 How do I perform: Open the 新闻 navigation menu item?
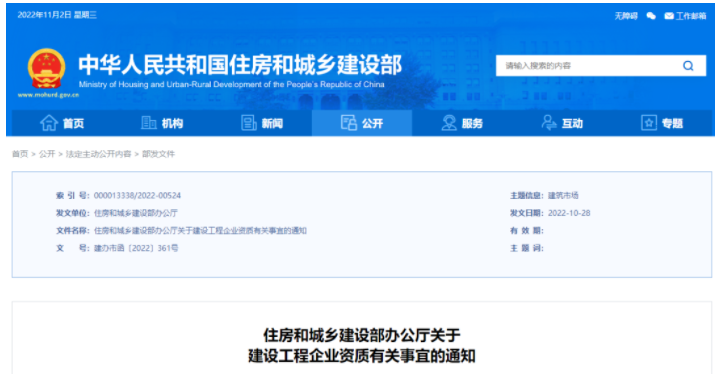(262, 123)
